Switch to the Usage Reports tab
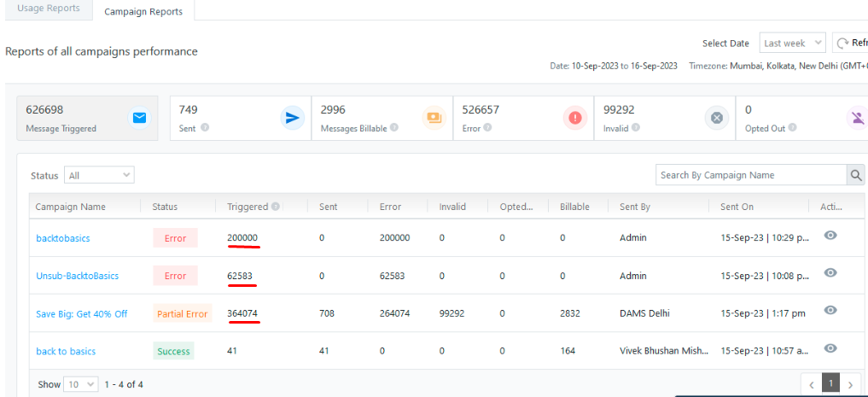The height and width of the screenshot is (397, 868). pos(49,9)
